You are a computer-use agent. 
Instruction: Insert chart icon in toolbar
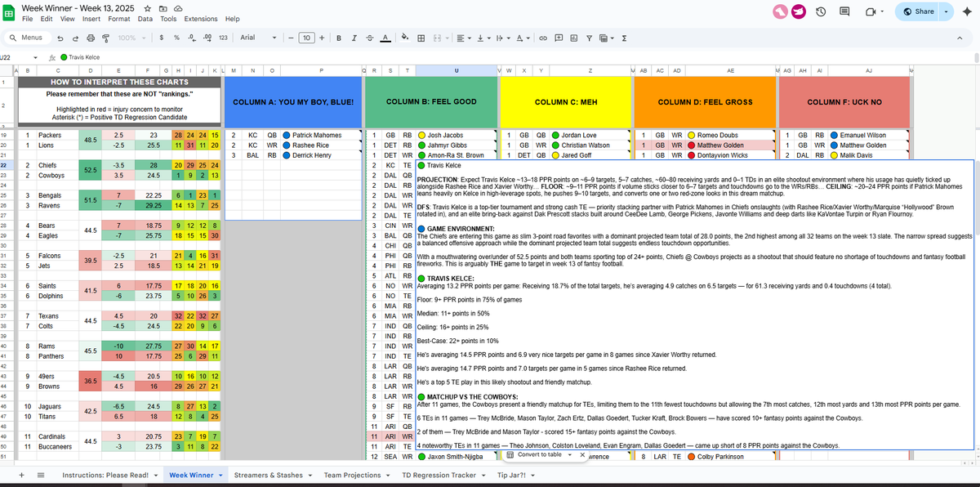(x=572, y=38)
